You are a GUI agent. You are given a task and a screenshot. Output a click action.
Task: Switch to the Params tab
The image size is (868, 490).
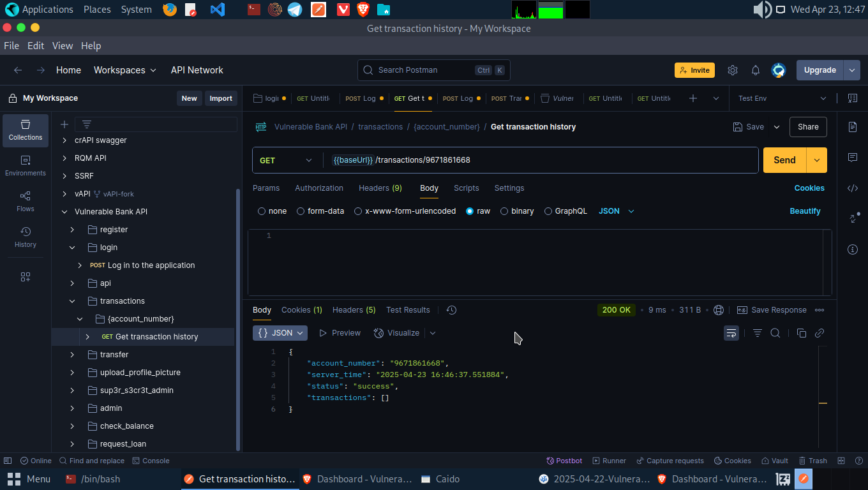[266, 188]
